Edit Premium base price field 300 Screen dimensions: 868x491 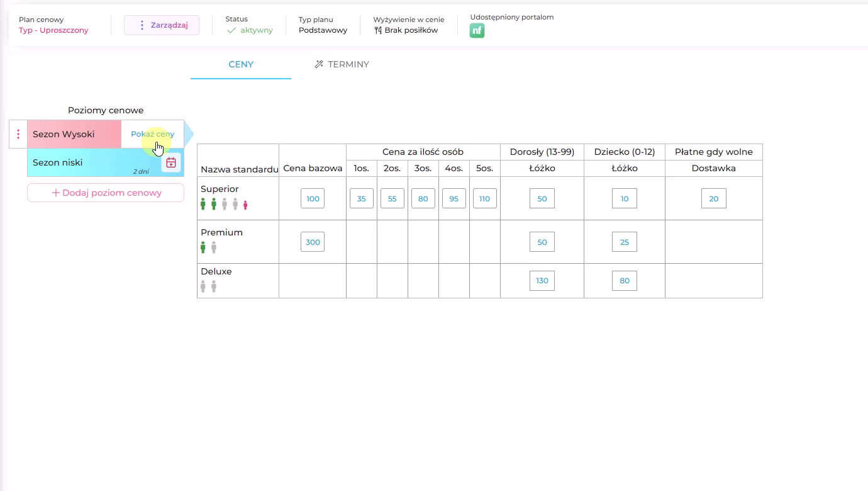[x=313, y=242]
